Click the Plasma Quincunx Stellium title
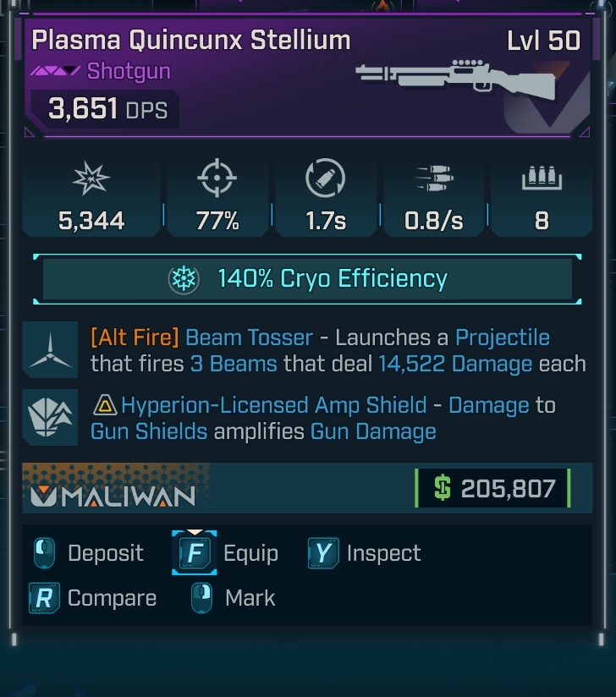Viewport: 616px width, 697px height. tap(191, 40)
